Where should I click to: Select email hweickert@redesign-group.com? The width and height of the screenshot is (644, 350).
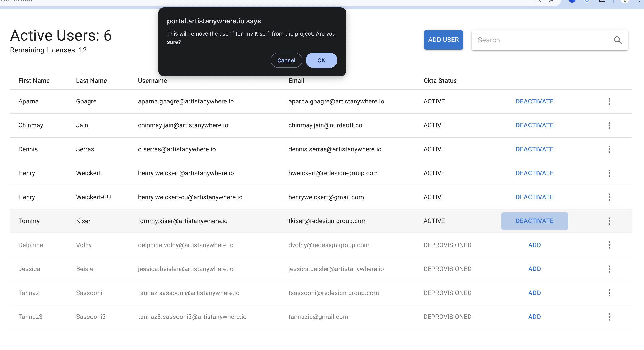click(333, 173)
